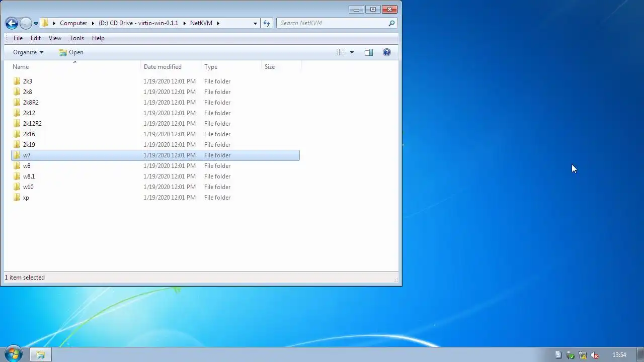Select the 2k3 folder icon

pyautogui.click(x=17, y=81)
